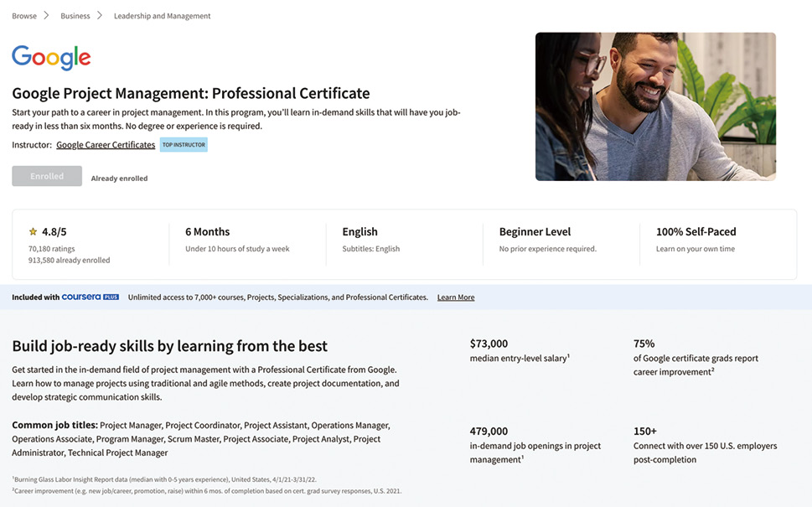The width and height of the screenshot is (812, 507).
Task: Click the star rating icon
Action: click(x=34, y=231)
